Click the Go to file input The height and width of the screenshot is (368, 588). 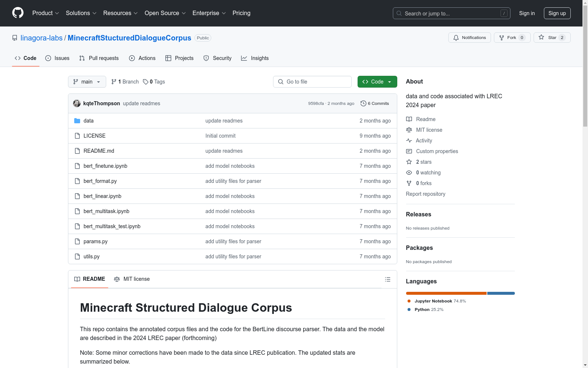click(312, 82)
